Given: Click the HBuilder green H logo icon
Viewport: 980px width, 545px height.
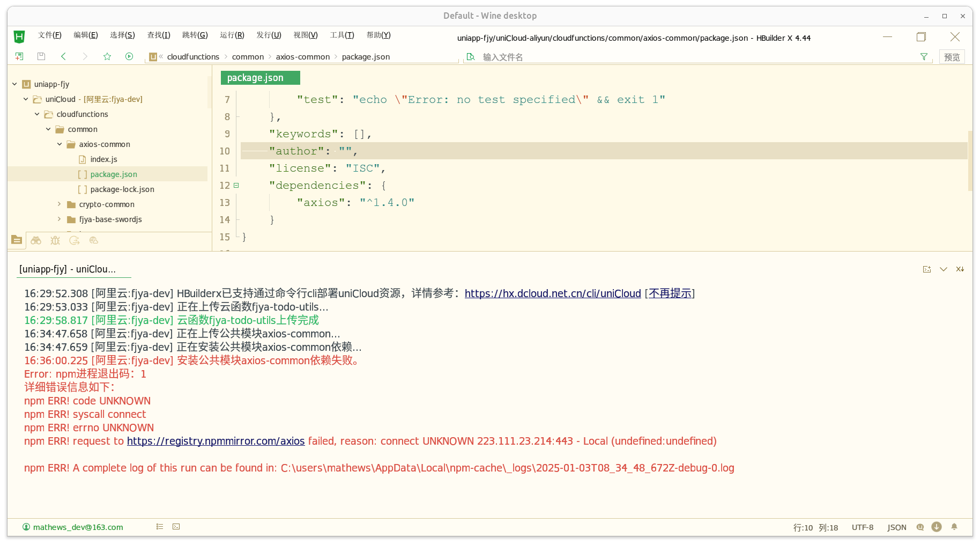Looking at the screenshot, I should pyautogui.click(x=19, y=36).
